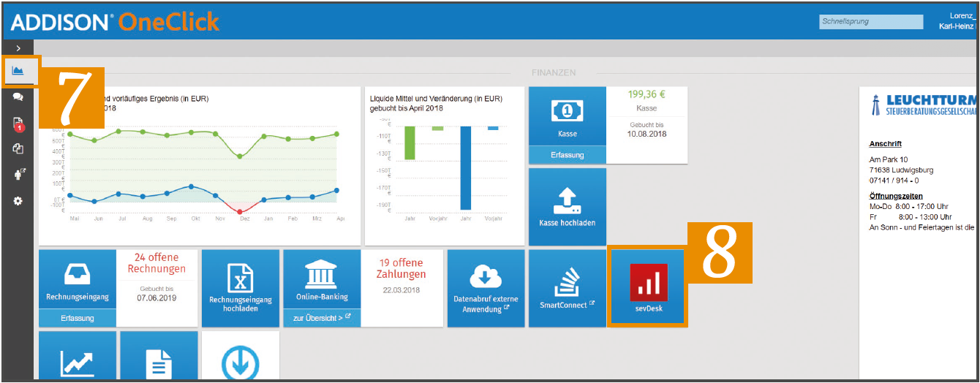Click the 07.06.2019 Gebucht bis date
980x383 pixels.
click(157, 299)
